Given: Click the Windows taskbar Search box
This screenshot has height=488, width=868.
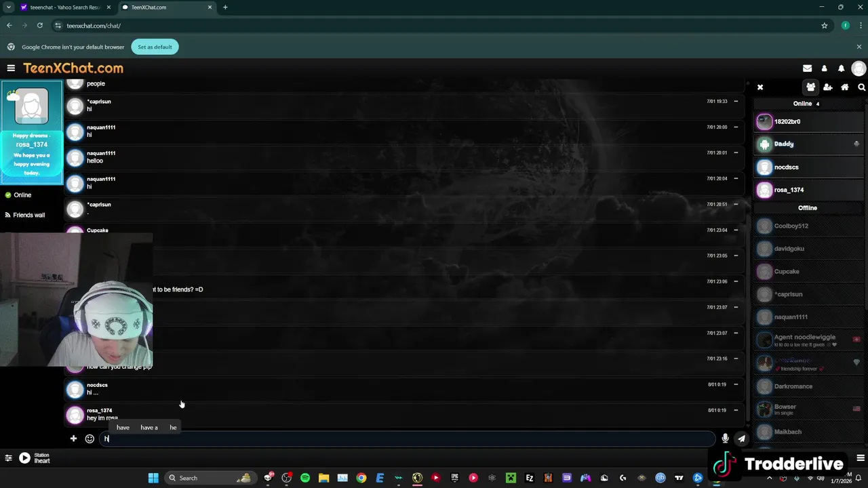Looking at the screenshot, I should pos(210,478).
